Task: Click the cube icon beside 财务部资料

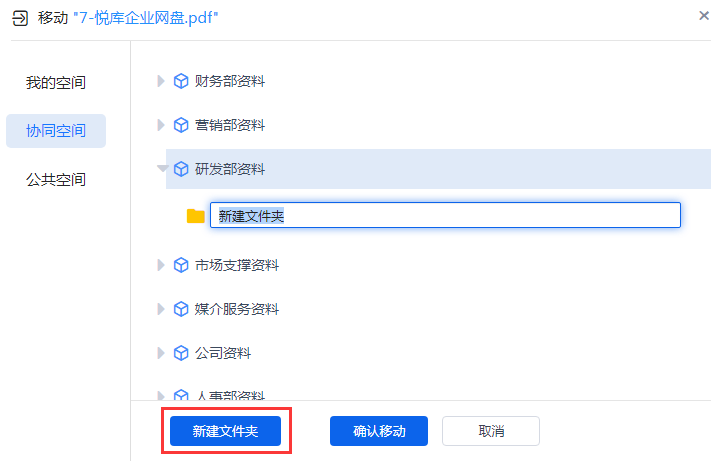Action: (x=181, y=81)
